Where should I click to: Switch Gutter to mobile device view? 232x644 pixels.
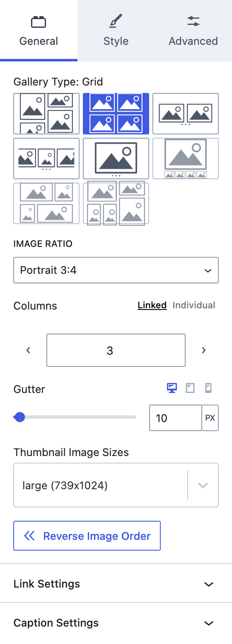(208, 388)
